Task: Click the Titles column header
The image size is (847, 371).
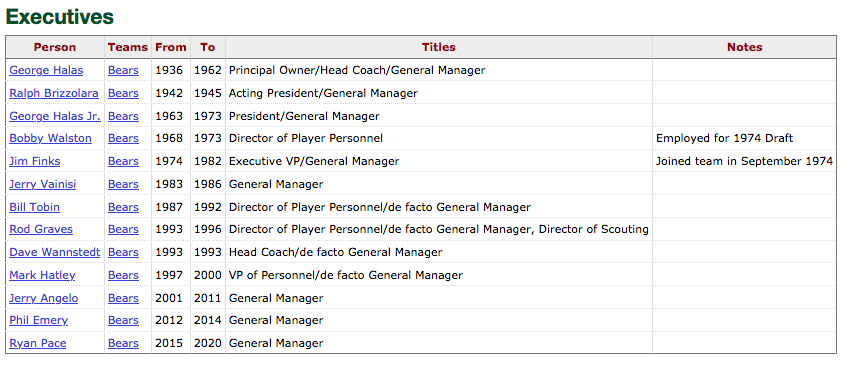Action: (439, 47)
